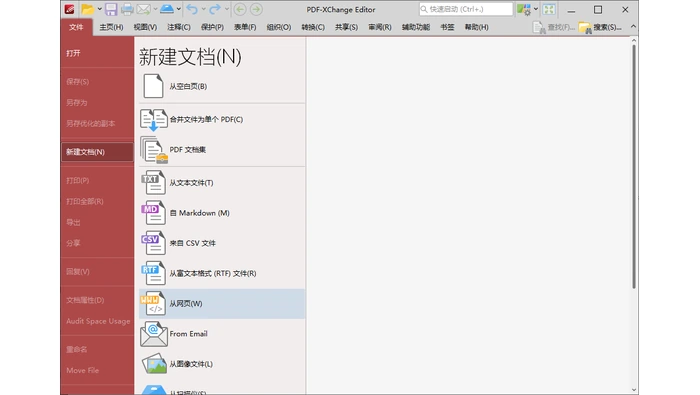The image size is (700, 395).
Task: Select 另存优化的副本 in the sidebar
Action: tap(97, 124)
